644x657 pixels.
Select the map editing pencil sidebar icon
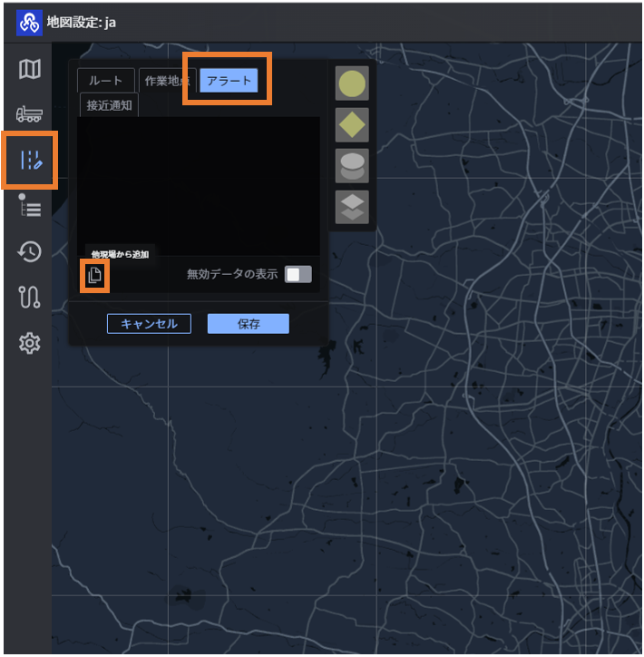pos(31,160)
